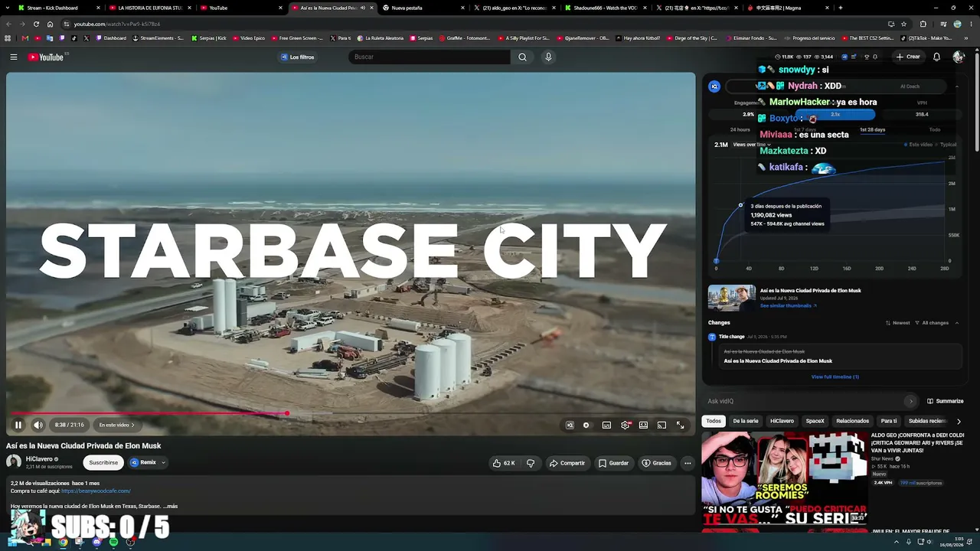The image size is (980, 551).
Task: Open the YouTube notifications bell
Action: click(936, 57)
